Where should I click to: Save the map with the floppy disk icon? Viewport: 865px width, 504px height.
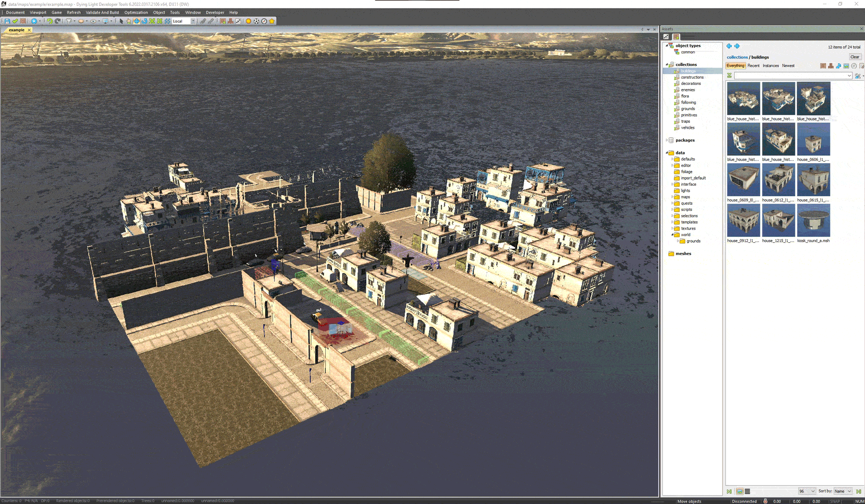click(x=7, y=21)
